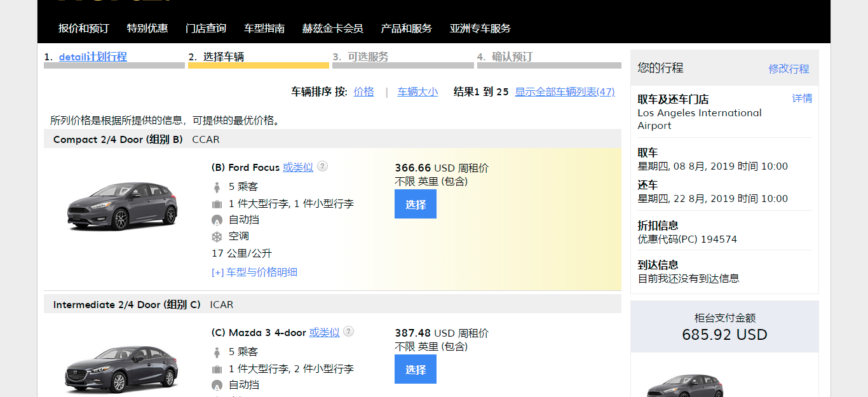The image size is (868, 397).
Task: Click the Mazda 3 passenger icon
Action: click(217, 352)
